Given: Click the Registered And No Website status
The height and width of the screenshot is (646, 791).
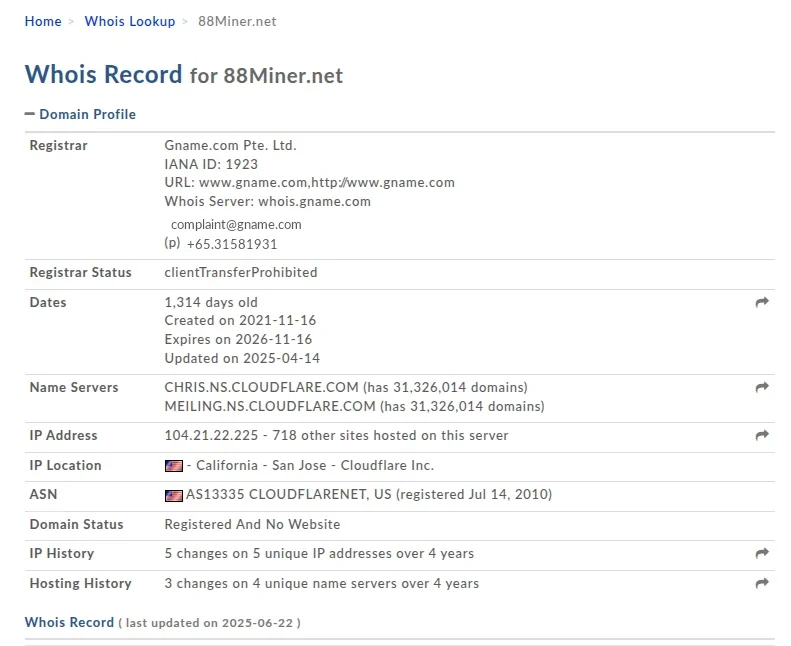Looking at the screenshot, I should (252, 524).
